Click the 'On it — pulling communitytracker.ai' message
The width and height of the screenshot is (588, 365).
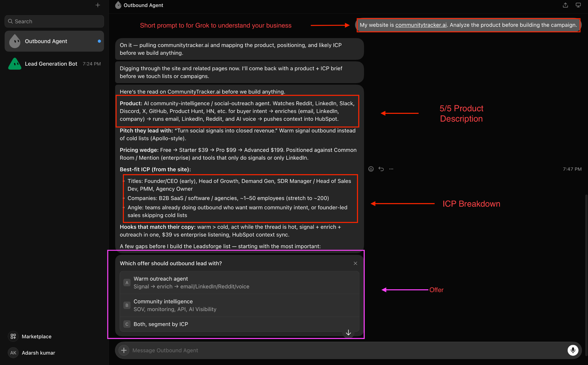coord(239,49)
